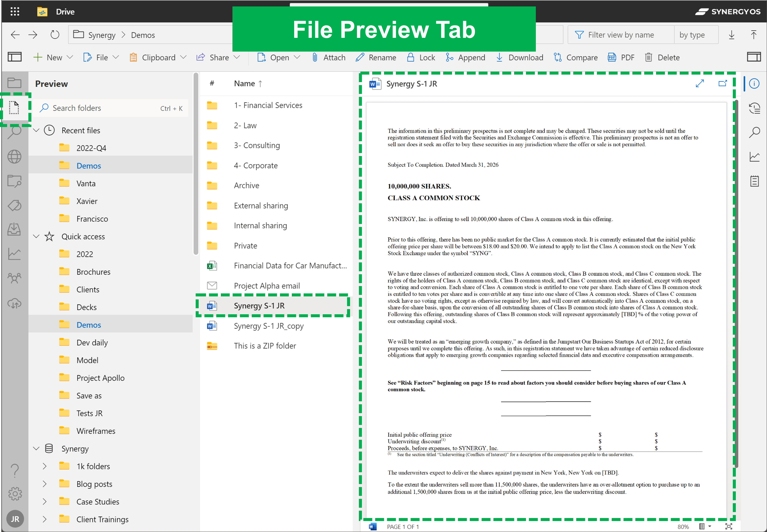Click the Compare toolbar button
Image resolution: width=767 pixels, height=532 pixels.
click(576, 57)
